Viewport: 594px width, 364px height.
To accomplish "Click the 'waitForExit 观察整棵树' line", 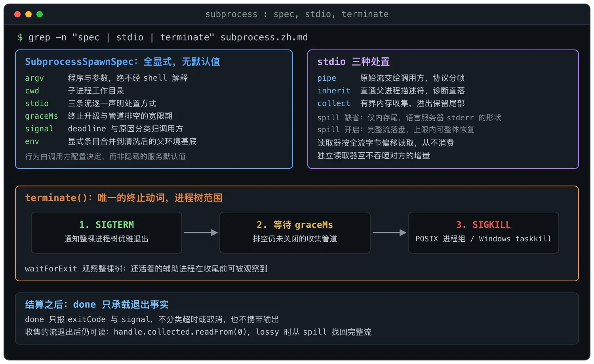I will (x=146, y=269).
